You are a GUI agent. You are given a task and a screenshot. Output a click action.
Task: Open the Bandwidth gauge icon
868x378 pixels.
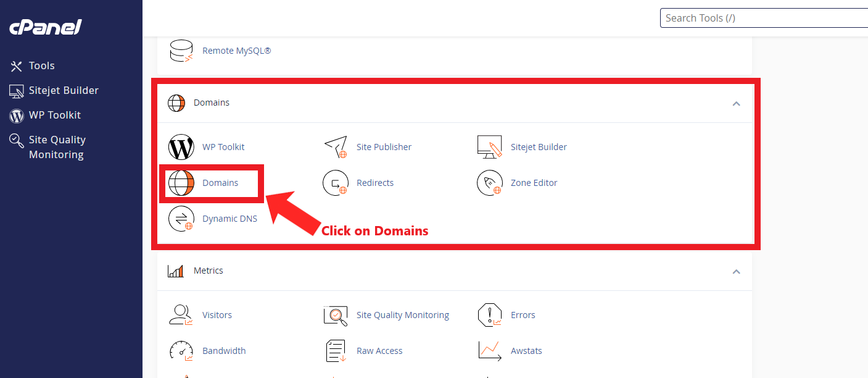pos(181,351)
